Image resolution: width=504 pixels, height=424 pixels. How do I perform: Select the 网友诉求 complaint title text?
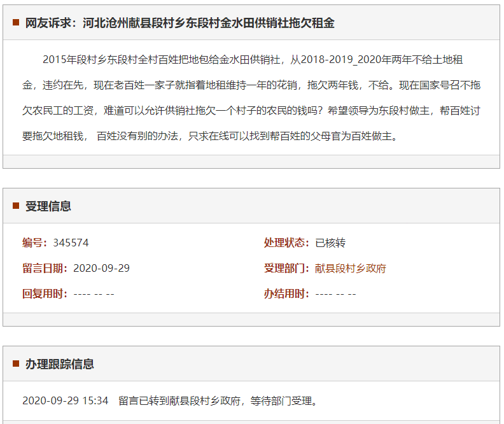(180, 23)
